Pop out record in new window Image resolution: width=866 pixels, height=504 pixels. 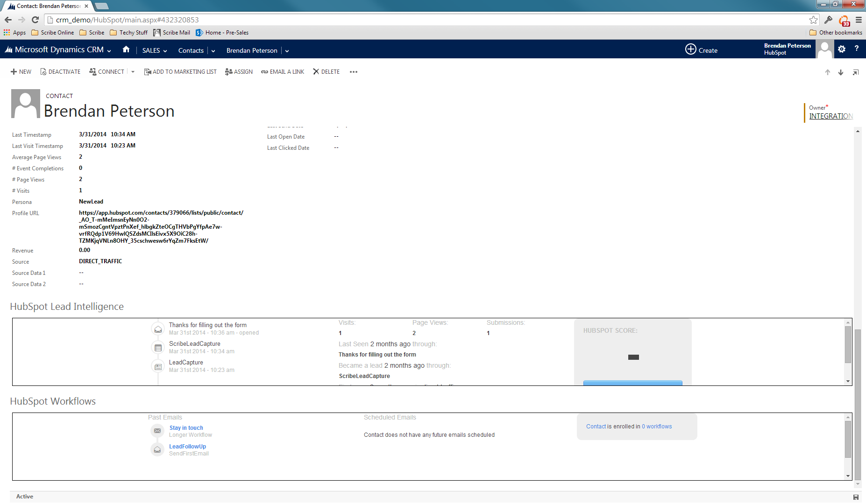(x=856, y=72)
